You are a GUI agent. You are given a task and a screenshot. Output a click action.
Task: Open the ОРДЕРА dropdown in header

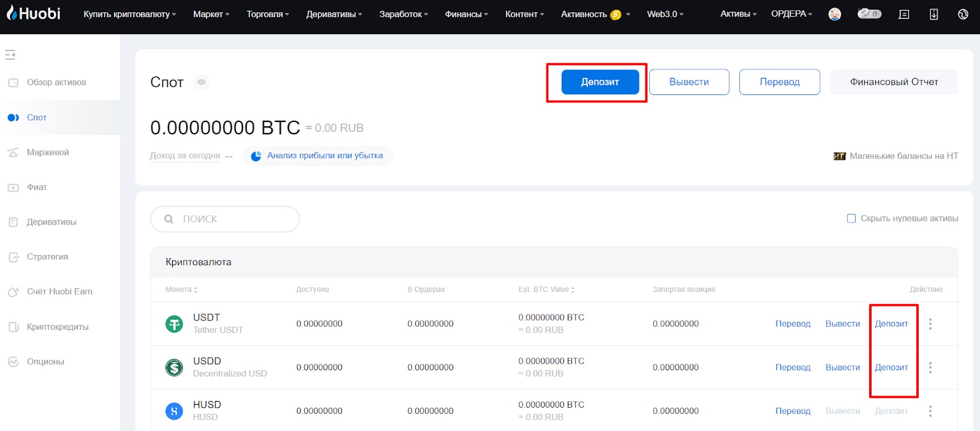792,14
